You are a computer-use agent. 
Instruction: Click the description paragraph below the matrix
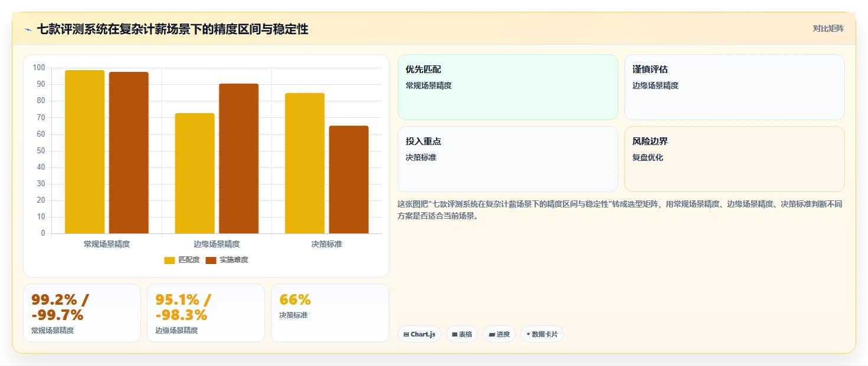[620, 210]
